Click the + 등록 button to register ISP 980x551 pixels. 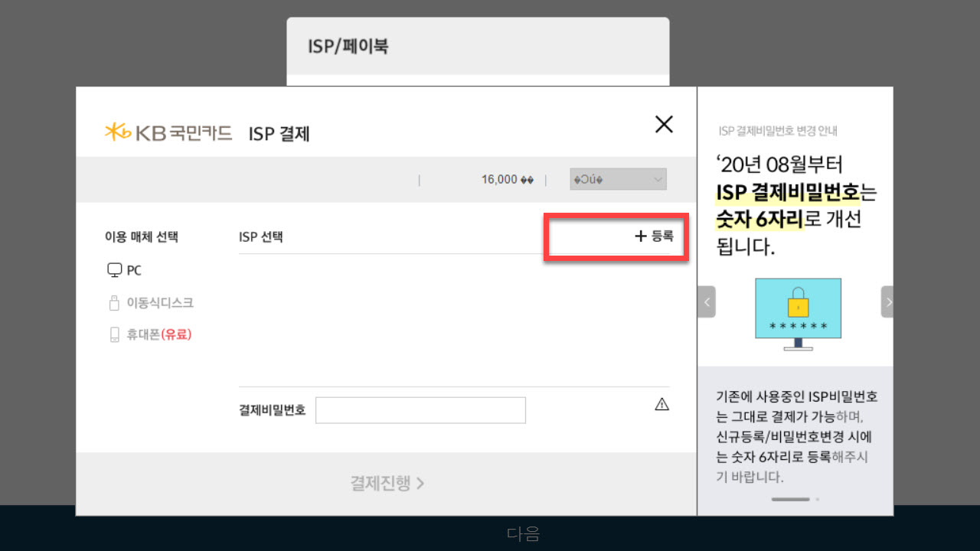point(654,236)
